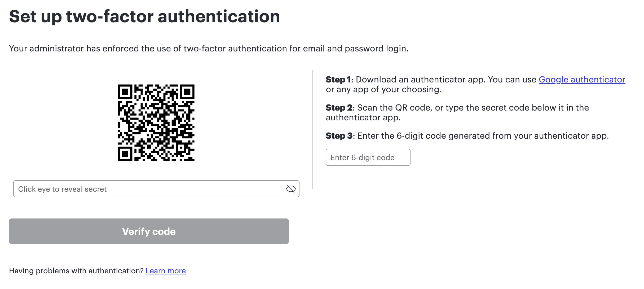The image size is (644, 289).
Task: Activate the grayed Verify code button
Action: point(149,231)
